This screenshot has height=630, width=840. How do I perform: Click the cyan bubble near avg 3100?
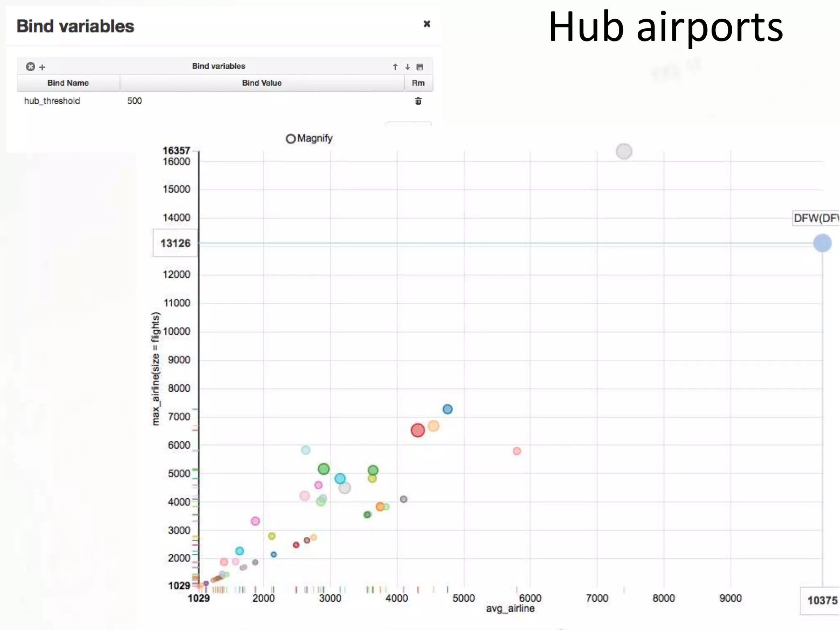pyautogui.click(x=340, y=479)
